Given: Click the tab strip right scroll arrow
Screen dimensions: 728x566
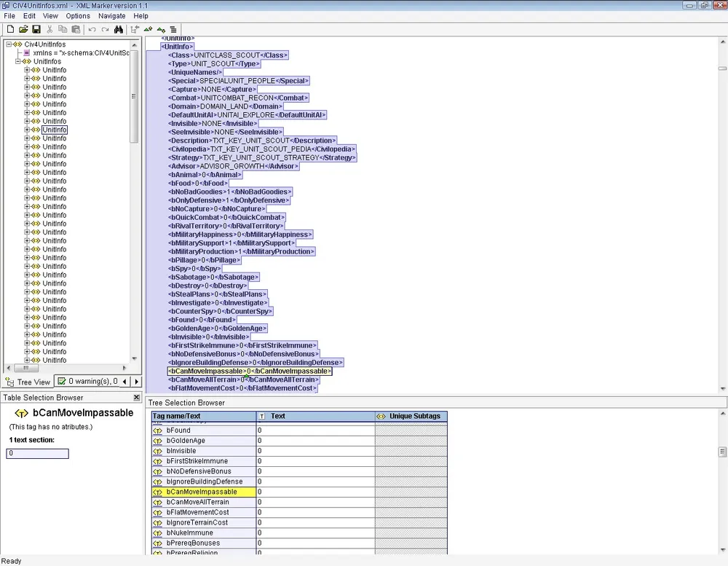Looking at the screenshot, I should pyautogui.click(x=135, y=382).
